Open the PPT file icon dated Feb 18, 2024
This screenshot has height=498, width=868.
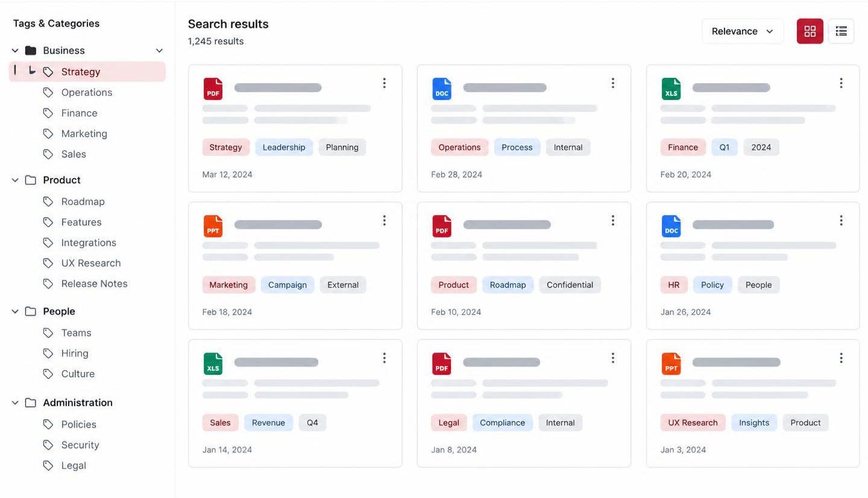tap(213, 226)
